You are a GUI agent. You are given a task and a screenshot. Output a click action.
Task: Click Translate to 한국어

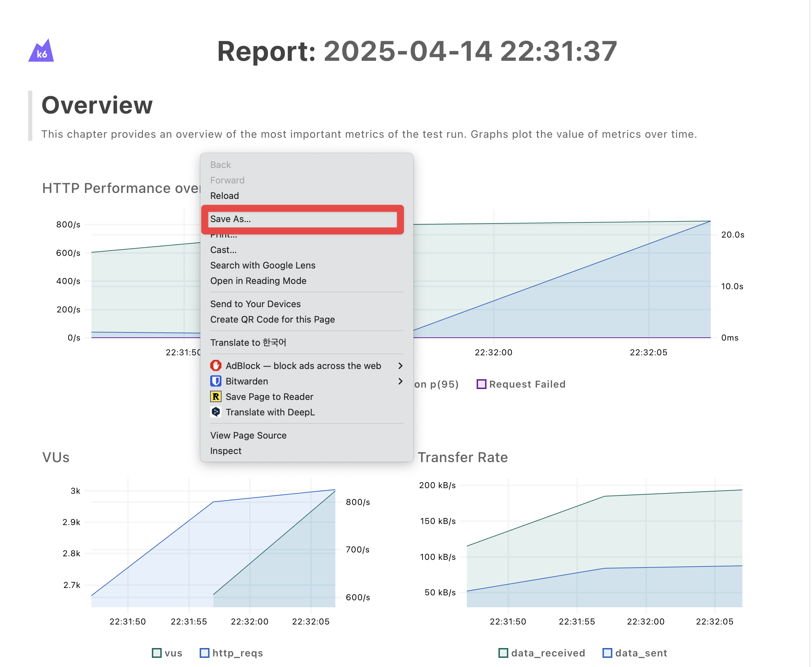(248, 342)
